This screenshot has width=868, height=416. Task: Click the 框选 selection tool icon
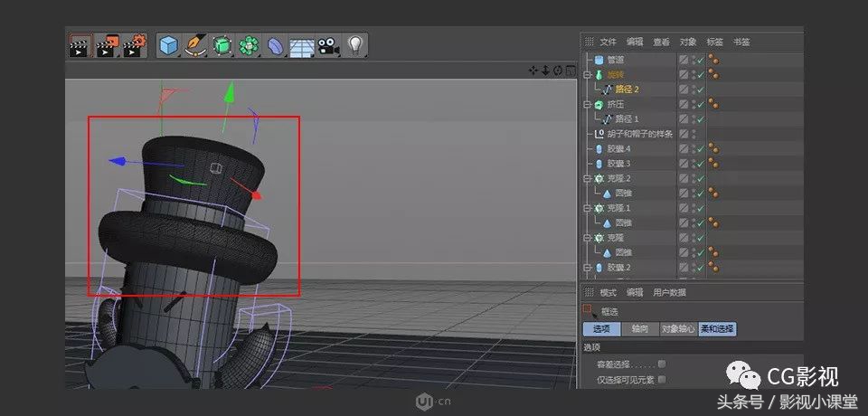588,311
